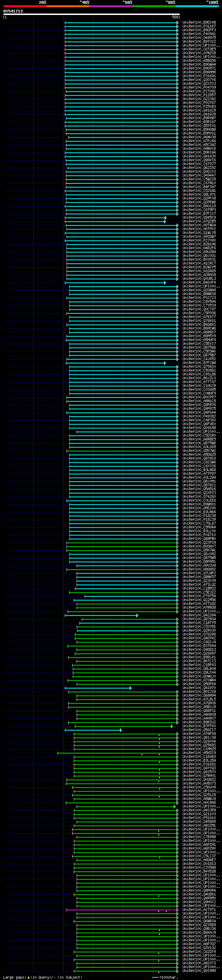Viewport: 222px width, 980px height.
Task: Select the UniRef100_P93767 label
Action: [x=199, y=103]
